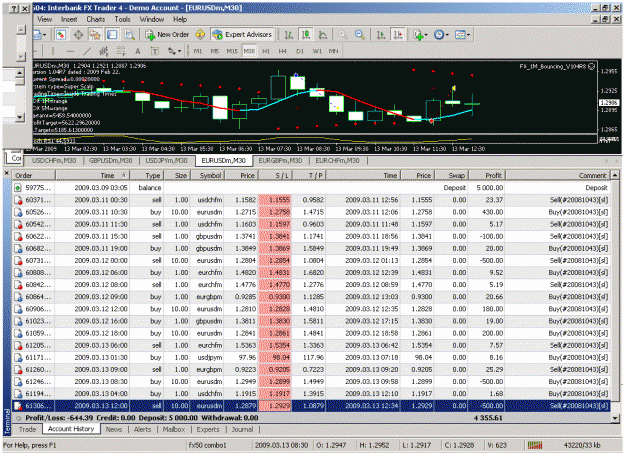This screenshot has height=453, width=625.
Task: Select the text tool A
Action: point(138,51)
